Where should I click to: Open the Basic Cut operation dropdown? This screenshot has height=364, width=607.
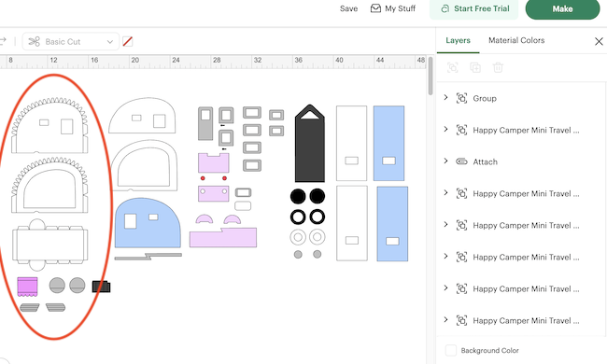[x=70, y=41]
